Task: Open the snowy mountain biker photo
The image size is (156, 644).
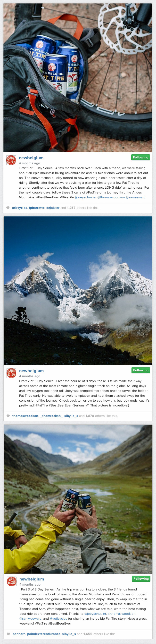Action: tap(78, 291)
